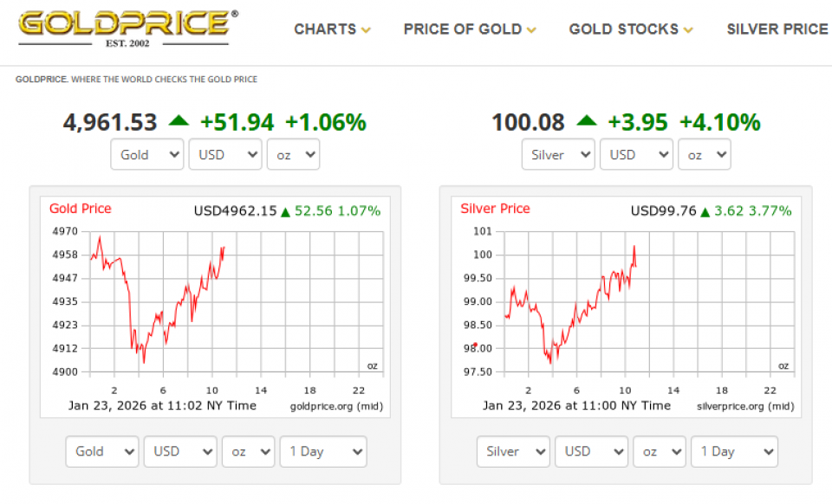Image resolution: width=832 pixels, height=504 pixels.
Task: Click the Gold Price chart title
Action: (80, 209)
